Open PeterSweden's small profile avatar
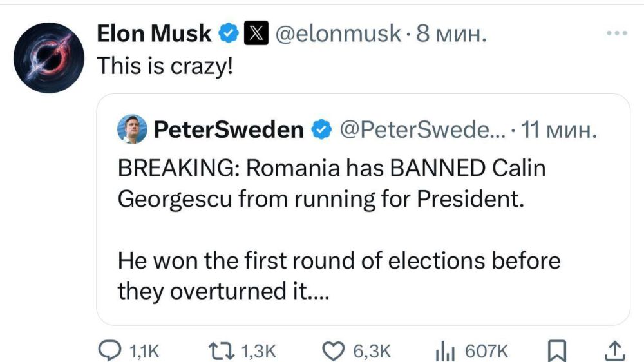The image size is (644, 362). click(131, 131)
